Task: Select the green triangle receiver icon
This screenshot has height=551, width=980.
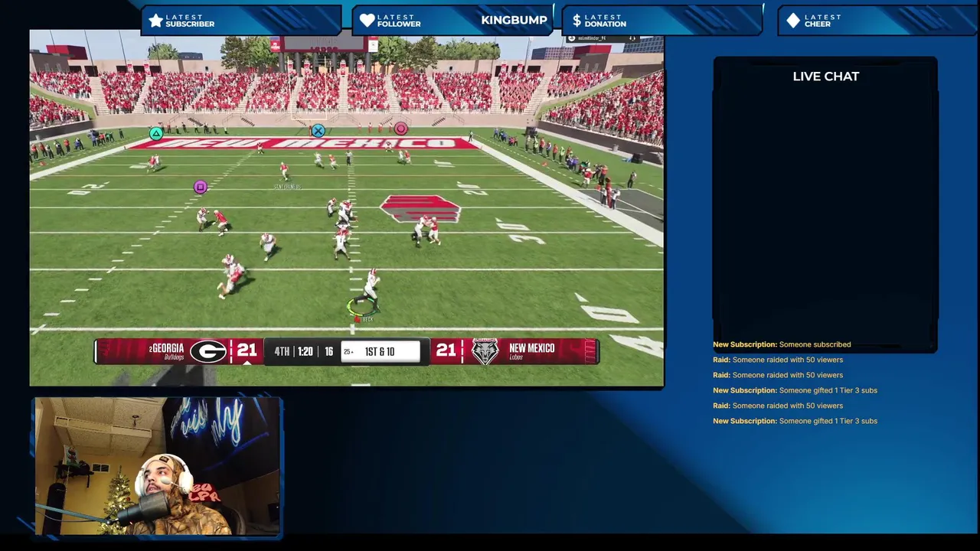Action: pos(155,134)
